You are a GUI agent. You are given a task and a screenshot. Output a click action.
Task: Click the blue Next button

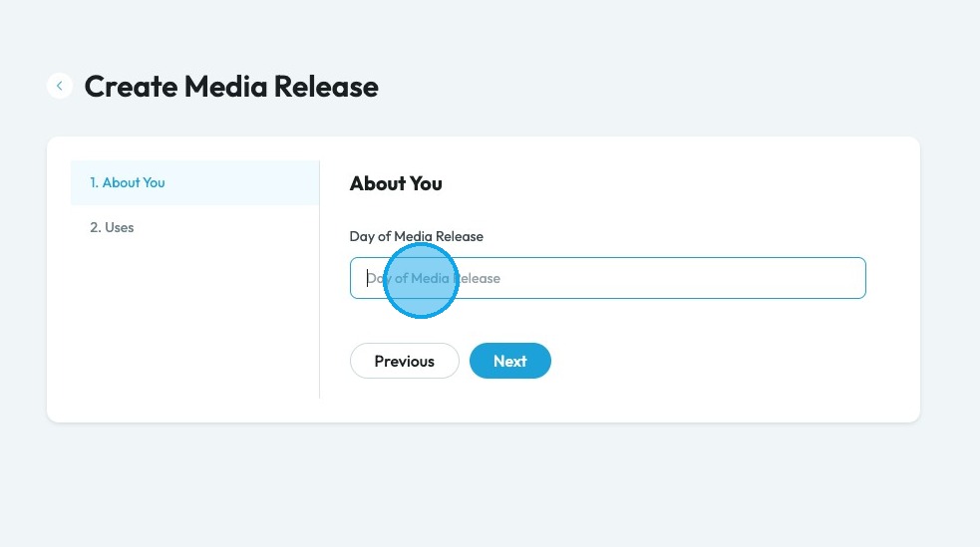click(509, 361)
